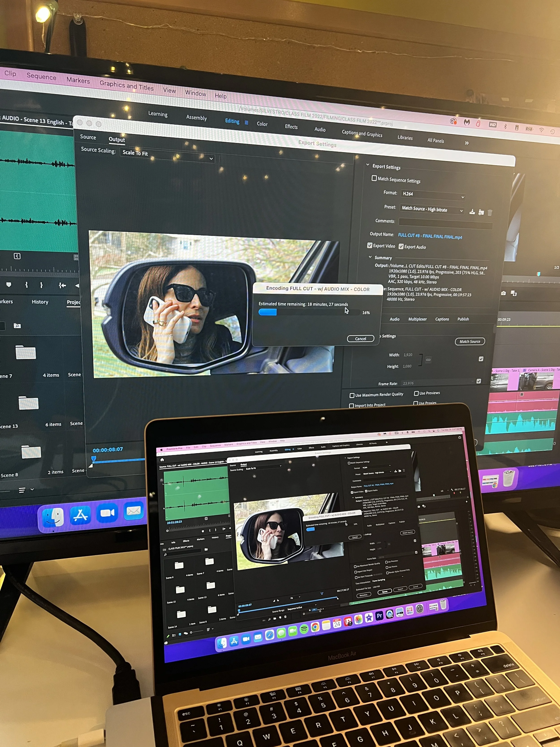Click the Scene 13 folder thumbnail on the monitor

click(28, 403)
